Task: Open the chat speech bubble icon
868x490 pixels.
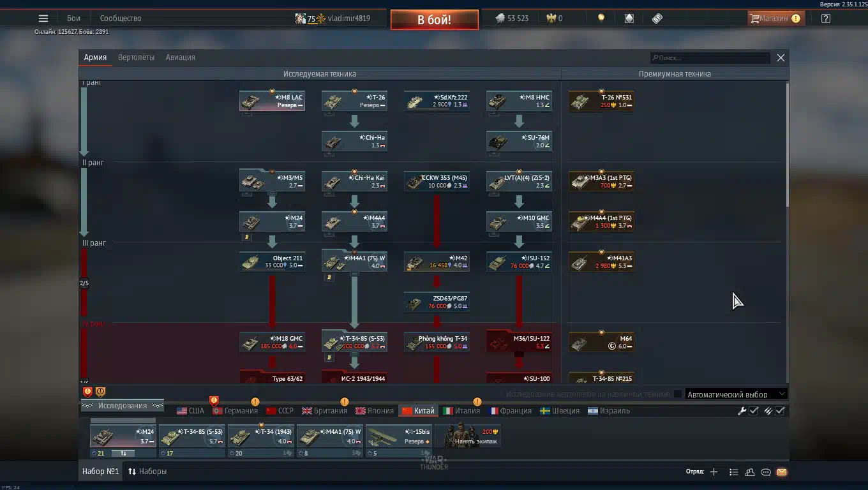Action: point(766,472)
